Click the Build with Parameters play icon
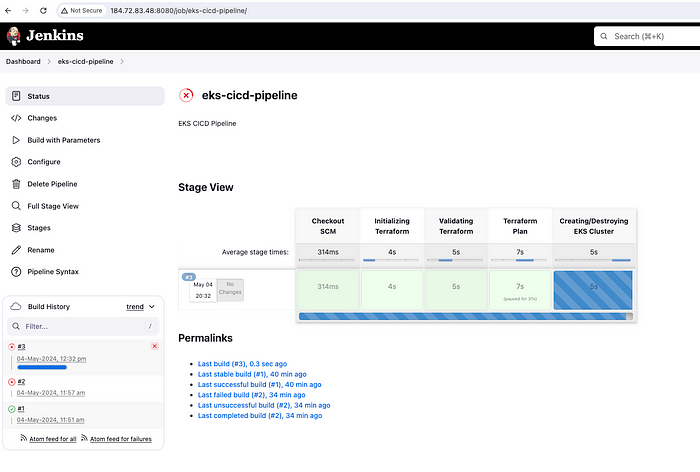Image resolution: width=700 pixels, height=472 pixels. click(x=16, y=140)
